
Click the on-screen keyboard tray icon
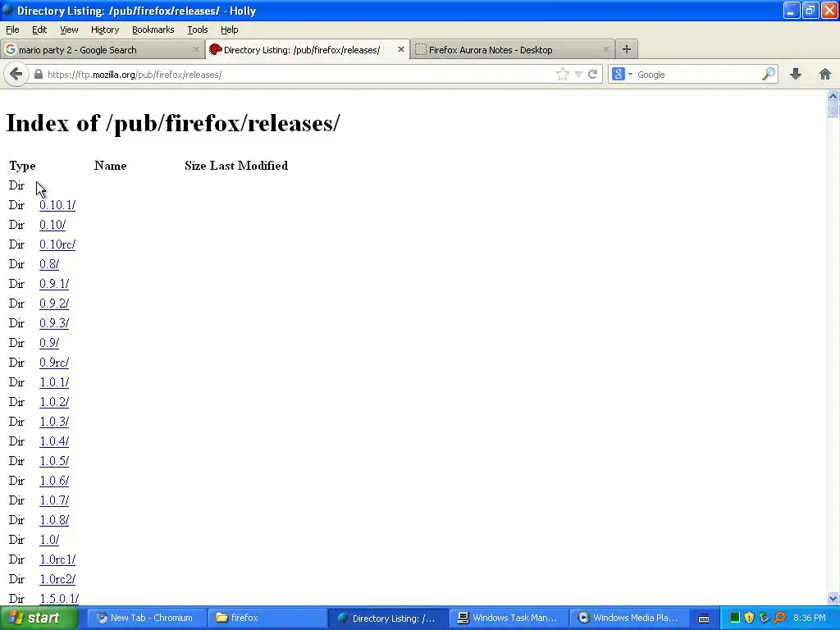point(704,619)
